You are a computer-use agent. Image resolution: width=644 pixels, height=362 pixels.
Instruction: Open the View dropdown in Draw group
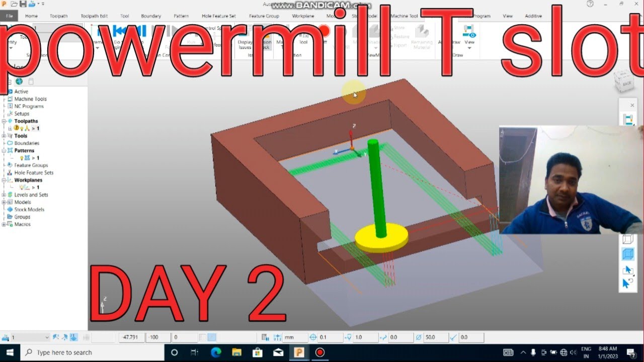click(469, 37)
